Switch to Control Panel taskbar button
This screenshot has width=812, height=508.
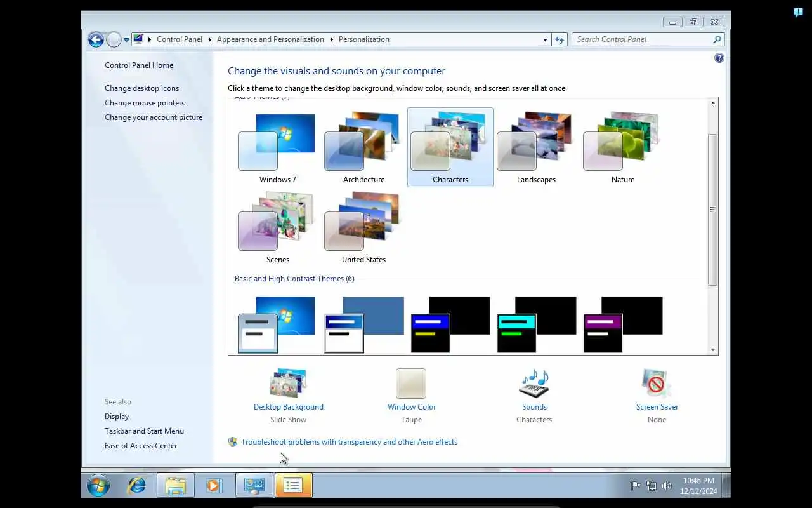tap(254, 486)
